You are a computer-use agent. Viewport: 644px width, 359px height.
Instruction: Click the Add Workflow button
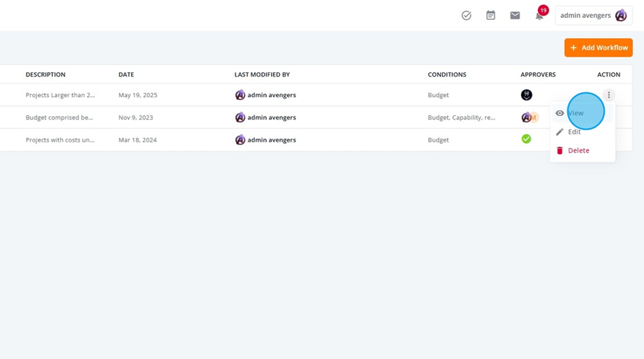pyautogui.click(x=598, y=48)
